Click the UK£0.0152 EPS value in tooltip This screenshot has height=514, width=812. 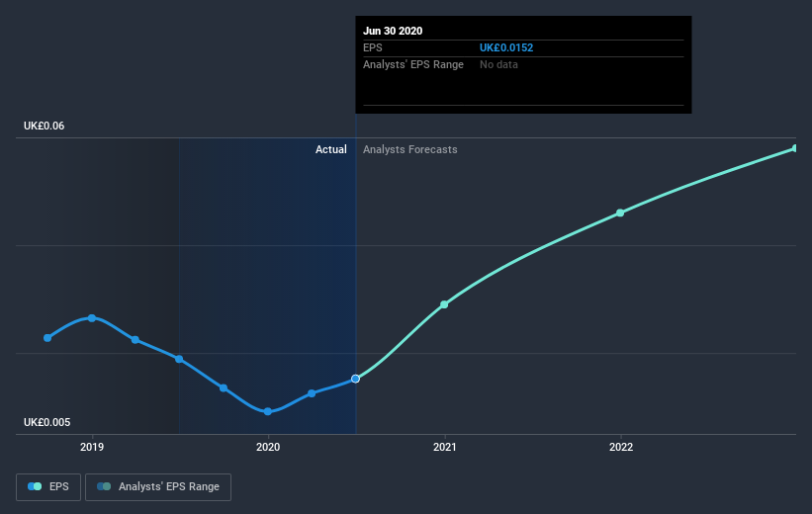click(x=506, y=47)
